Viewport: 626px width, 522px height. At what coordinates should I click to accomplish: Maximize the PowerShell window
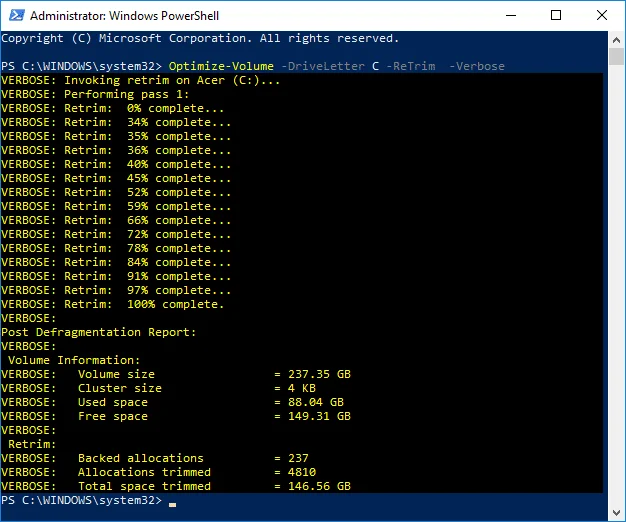556,16
